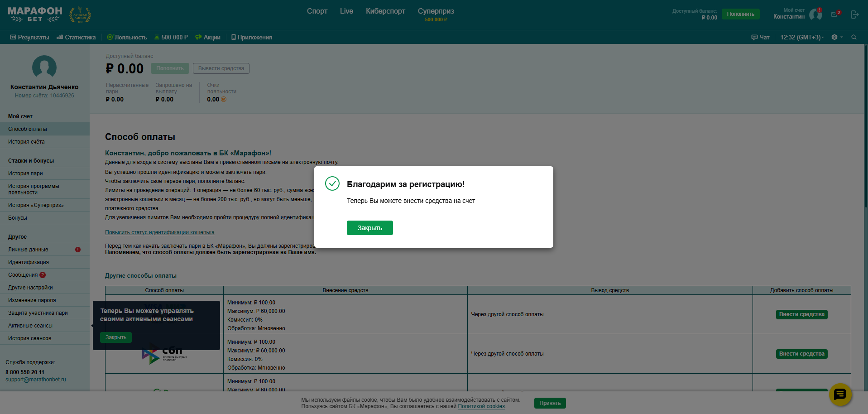Open the messages envelope icon

click(x=834, y=14)
